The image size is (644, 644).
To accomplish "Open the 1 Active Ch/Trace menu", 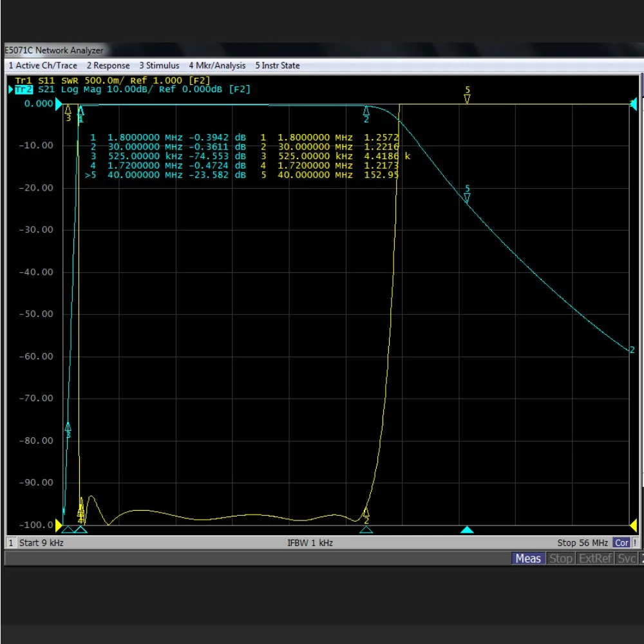I will [x=43, y=65].
